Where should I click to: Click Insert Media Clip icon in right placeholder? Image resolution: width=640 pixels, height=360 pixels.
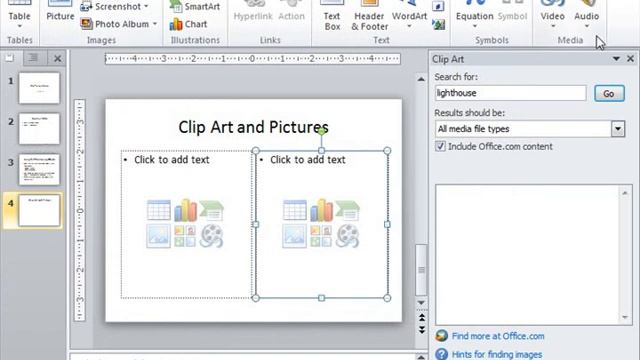tap(347, 236)
